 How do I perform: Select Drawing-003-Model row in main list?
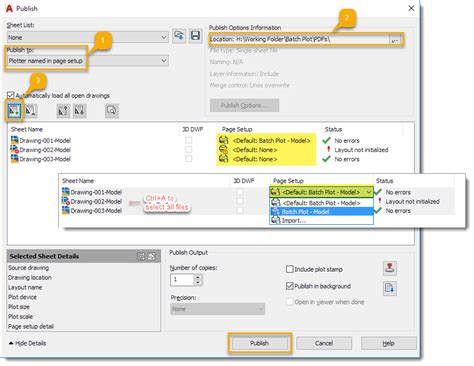[x=211, y=159]
